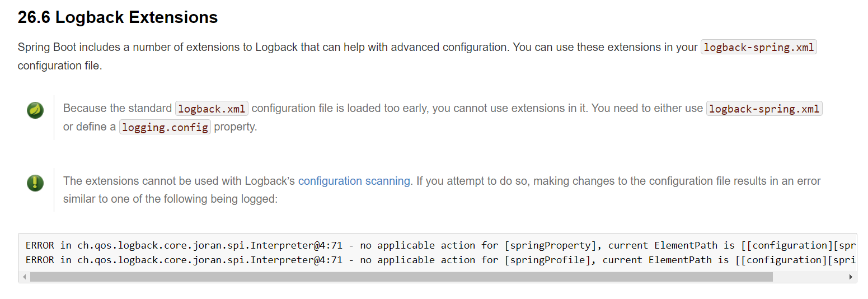Click the Spring leaf tip icon
Viewport: 868px width, 299px height.
pyautogui.click(x=35, y=110)
